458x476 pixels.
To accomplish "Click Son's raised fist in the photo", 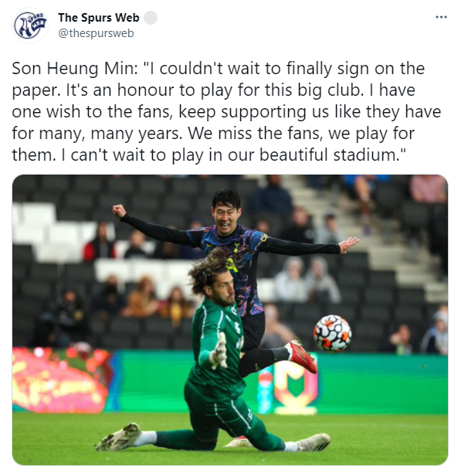I will 119,211.
